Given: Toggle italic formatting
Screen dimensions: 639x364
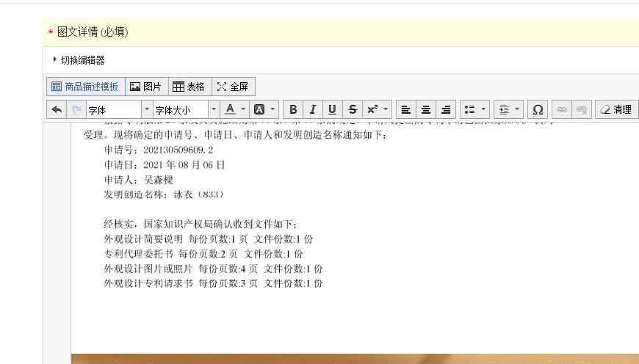Looking at the screenshot, I should [x=313, y=109].
